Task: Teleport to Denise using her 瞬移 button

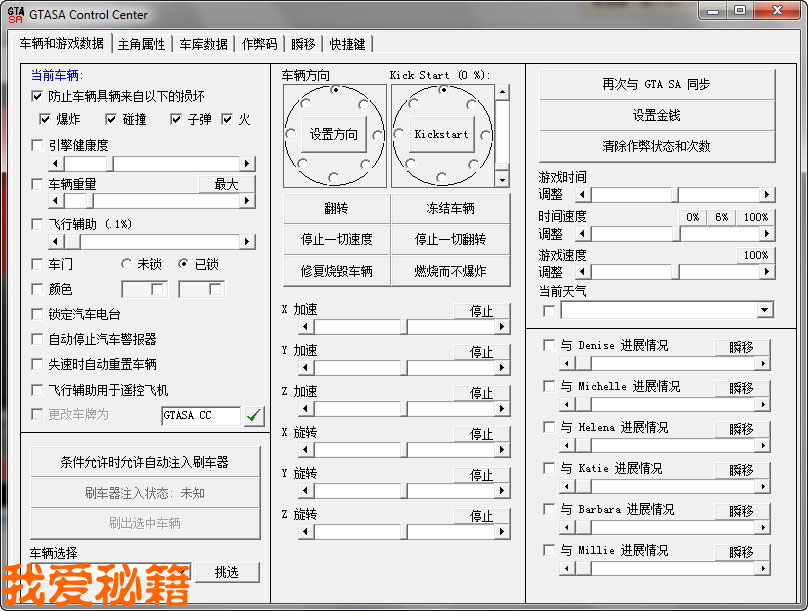Action: pos(743,345)
